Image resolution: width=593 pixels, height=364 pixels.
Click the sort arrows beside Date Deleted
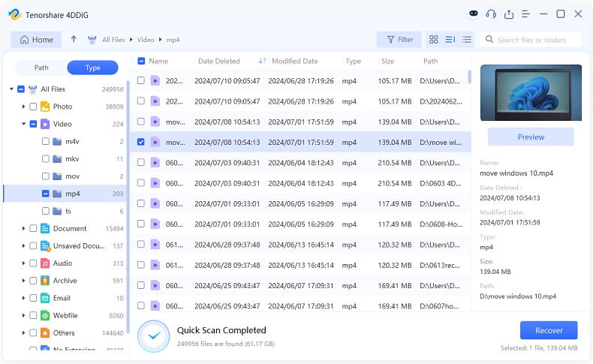coord(262,61)
